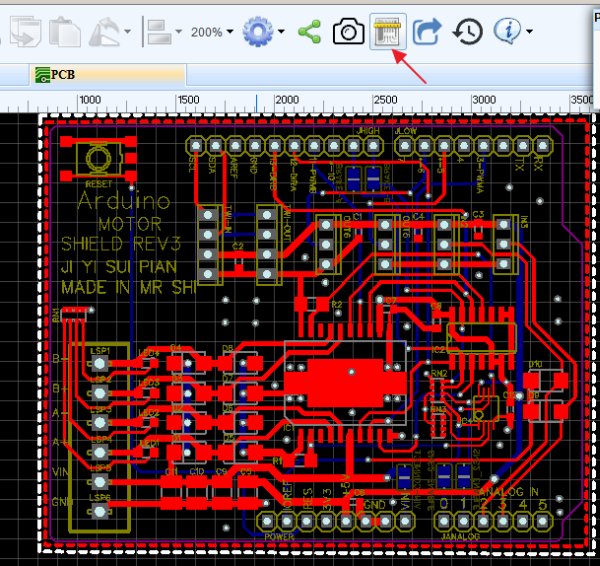Select the 'JLOW' header label
600x566 pixels.
[406, 131]
